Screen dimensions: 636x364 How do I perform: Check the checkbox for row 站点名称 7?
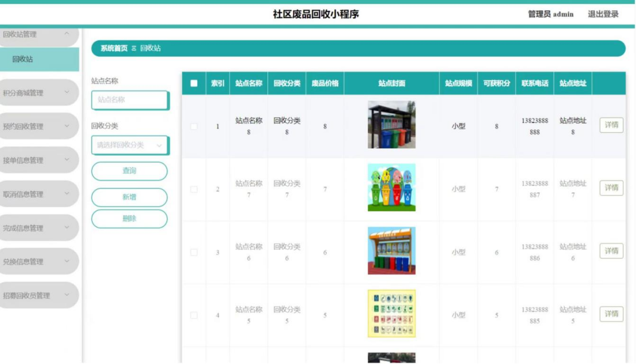(x=194, y=189)
